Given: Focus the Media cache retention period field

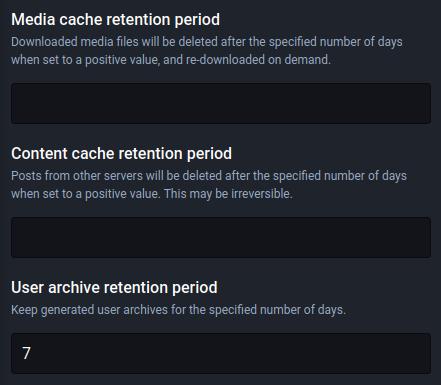Looking at the screenshot, I should (x=221, y=104).
